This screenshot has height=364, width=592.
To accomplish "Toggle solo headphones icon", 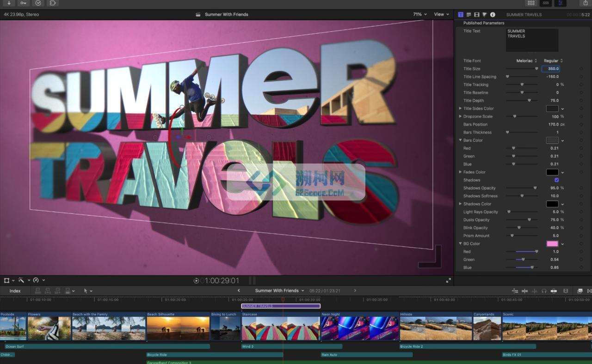I will (x=544, y=291).
